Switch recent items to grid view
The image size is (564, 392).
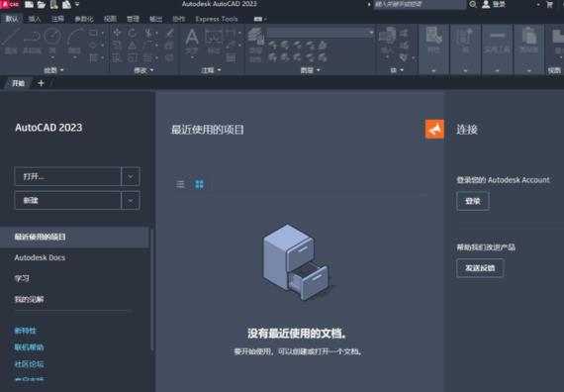199,184
